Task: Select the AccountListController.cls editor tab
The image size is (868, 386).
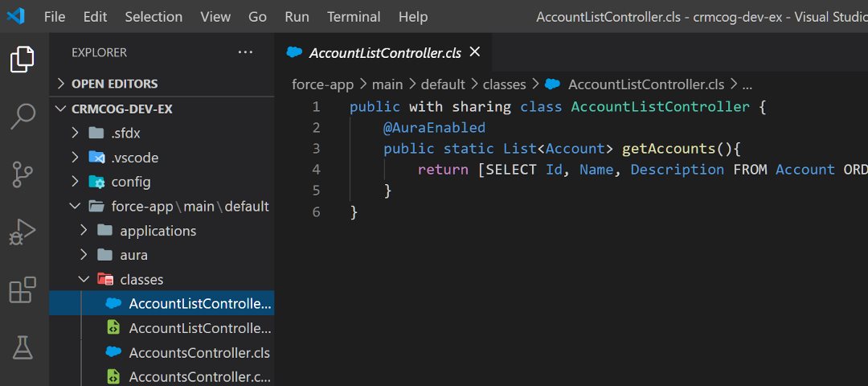Action: 383,52
